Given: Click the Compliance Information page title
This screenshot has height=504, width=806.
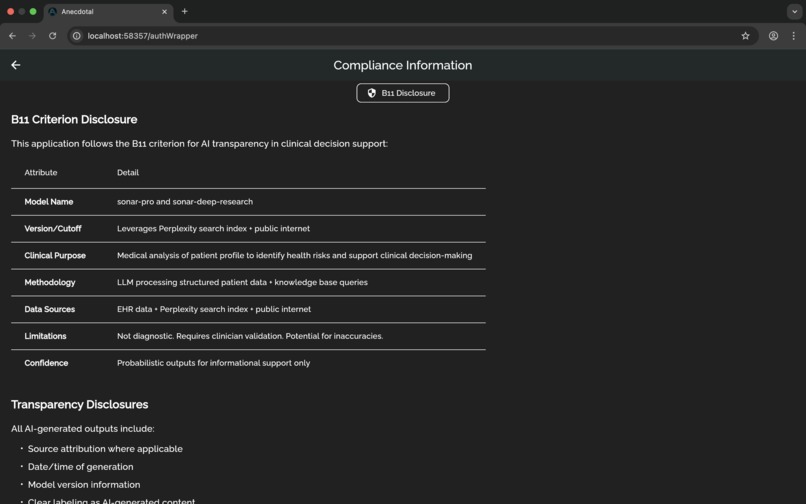Looking at the screenshot, I should point(402,65).
